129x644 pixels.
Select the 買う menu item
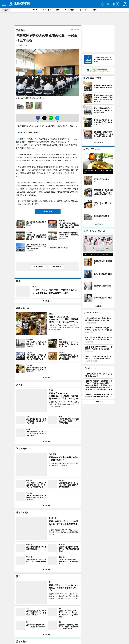click(x=58, y=10)
